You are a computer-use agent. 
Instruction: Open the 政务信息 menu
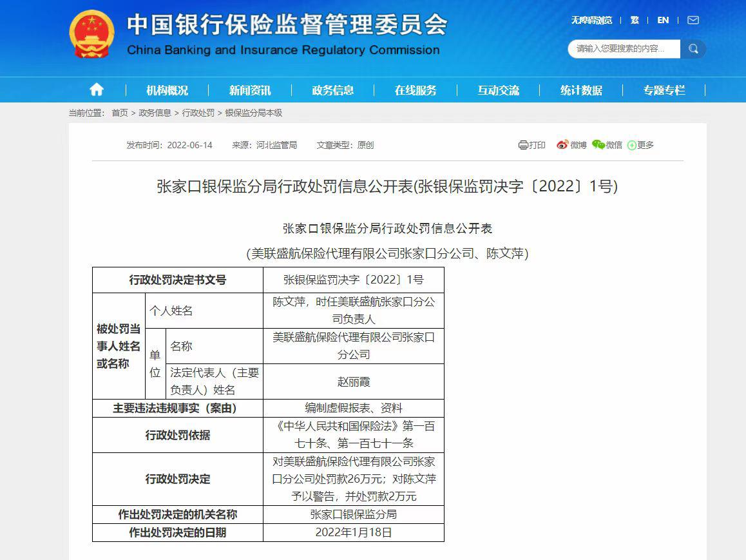point(332,90)
